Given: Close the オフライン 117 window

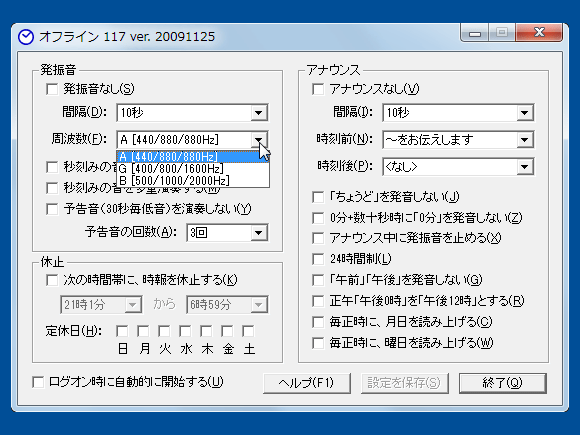Looking at the screenshot, I should (x=539, y=33).
